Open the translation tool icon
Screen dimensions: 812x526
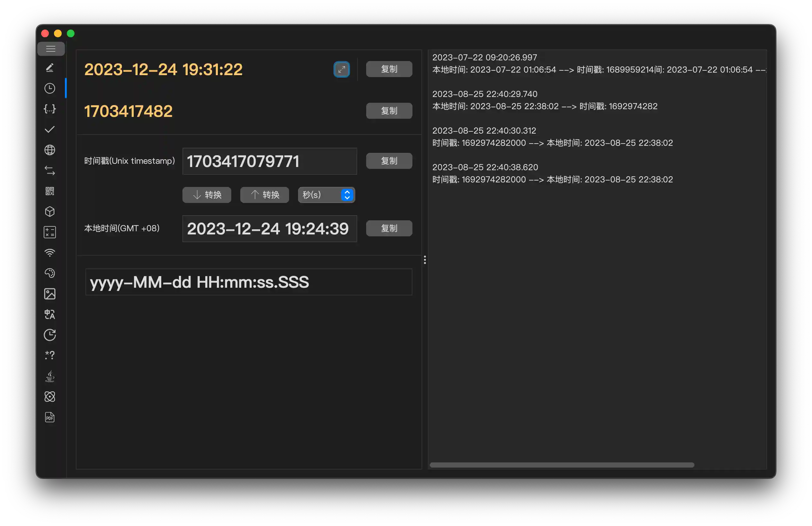[50, 314]
